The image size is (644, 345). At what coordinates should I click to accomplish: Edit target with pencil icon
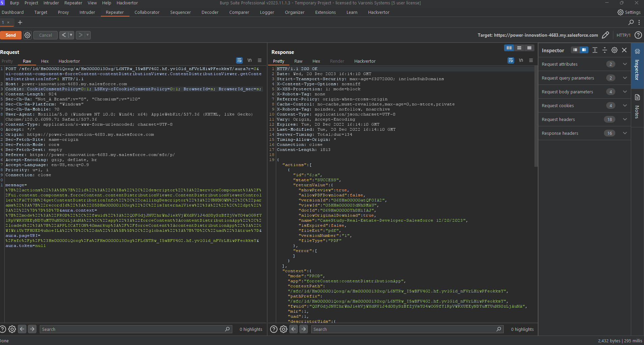coord(606,35)
